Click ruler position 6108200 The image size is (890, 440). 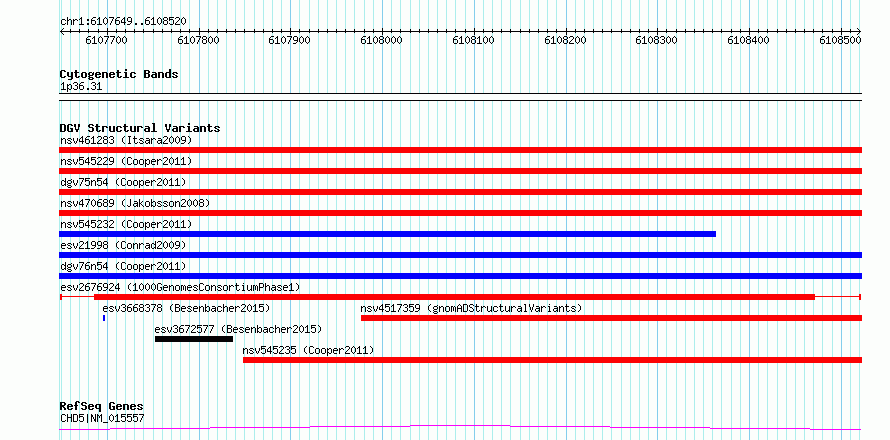[565, 40]
